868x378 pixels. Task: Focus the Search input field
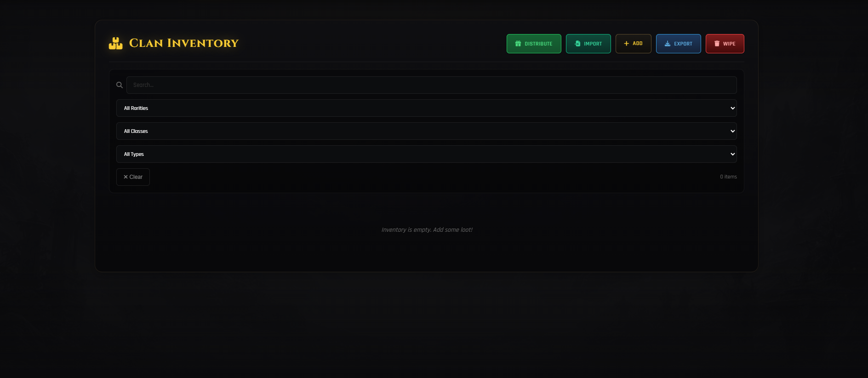click(431, 85)
